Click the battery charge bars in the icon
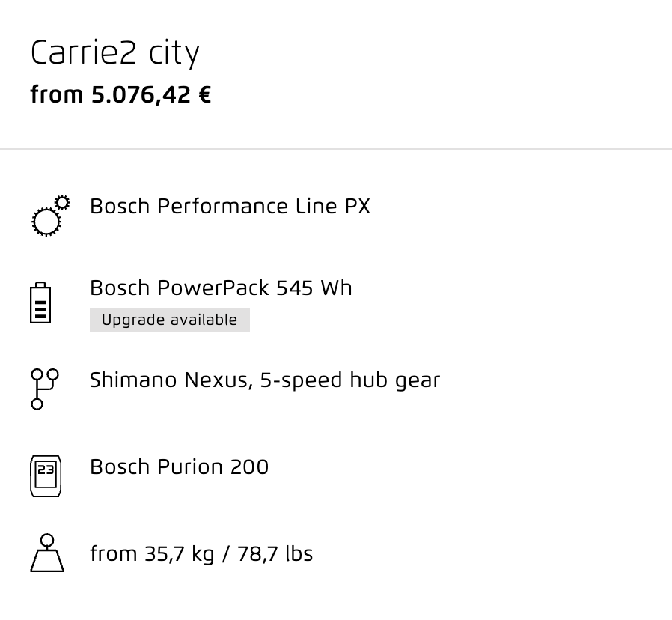 tap(40, 309)
